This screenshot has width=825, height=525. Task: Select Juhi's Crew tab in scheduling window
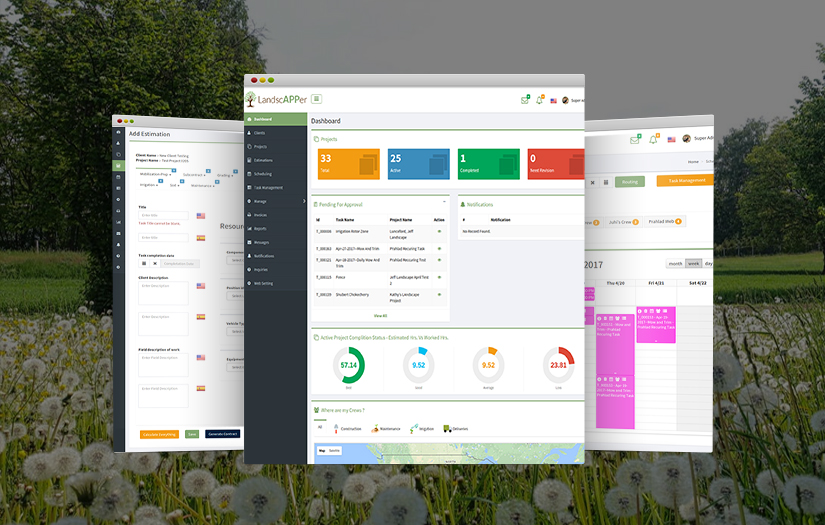623,222
